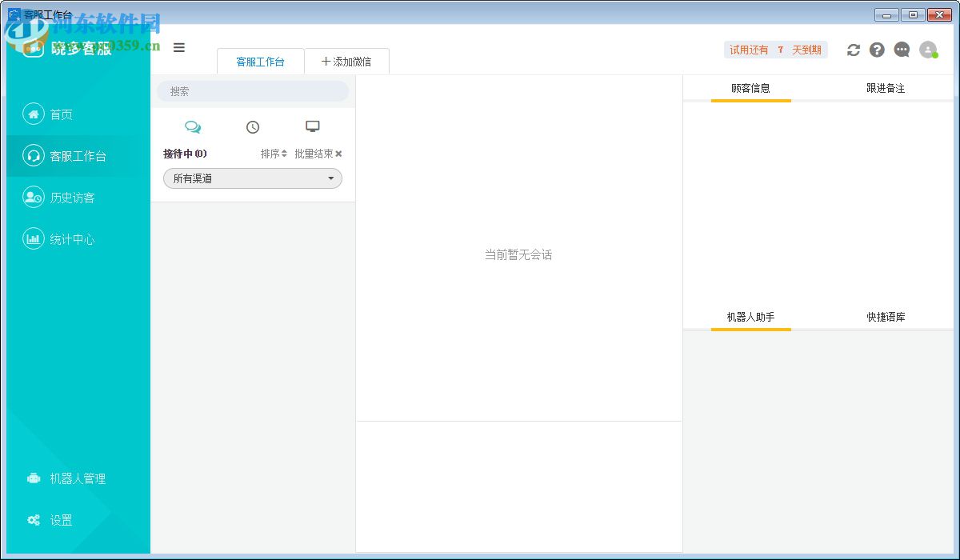This screenshot has height=560, width=960.
Task: Click 添加微信 to add a WeChat account
Action: [347, 61]
